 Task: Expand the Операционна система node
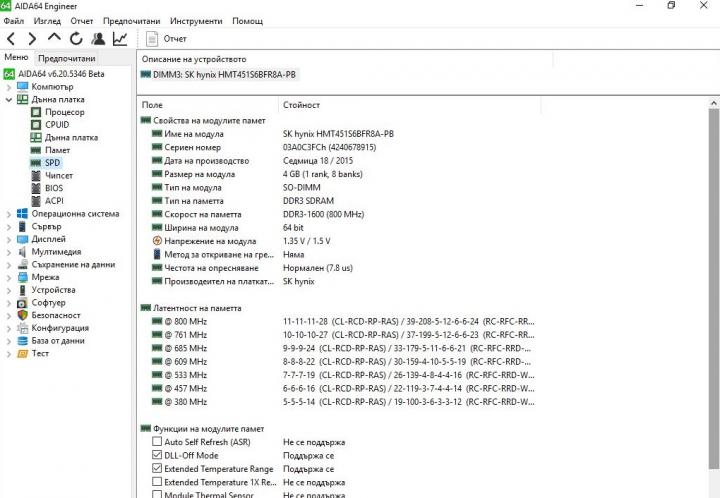coord(9,214)
